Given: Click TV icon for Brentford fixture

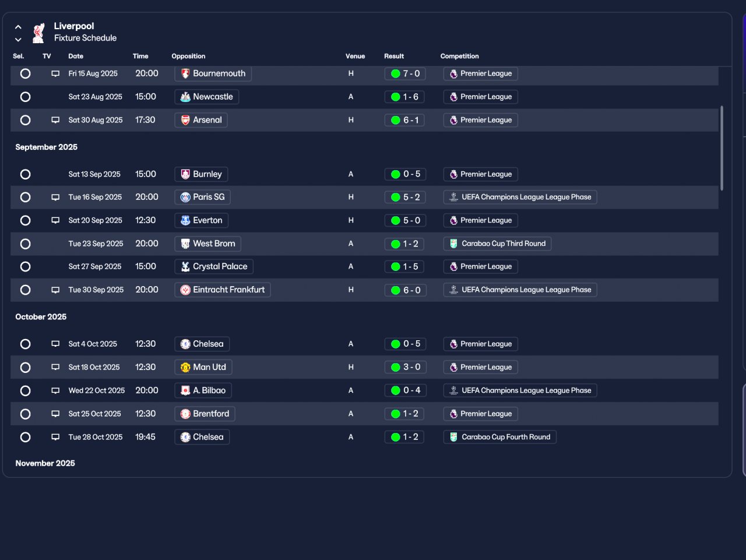Looking at the screenshot, I should pos(55,414).
